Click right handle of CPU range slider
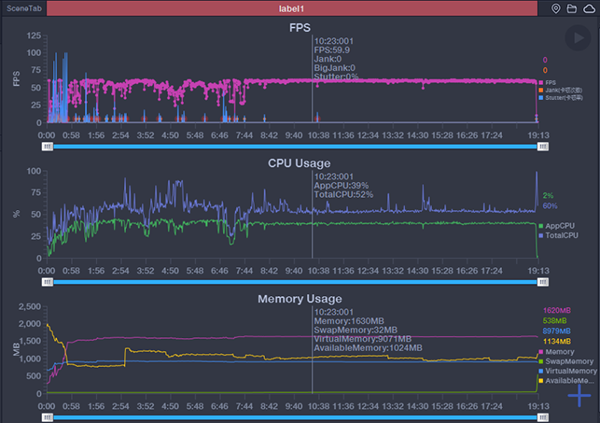The image size is (600, 423). [x=543, y=282]
